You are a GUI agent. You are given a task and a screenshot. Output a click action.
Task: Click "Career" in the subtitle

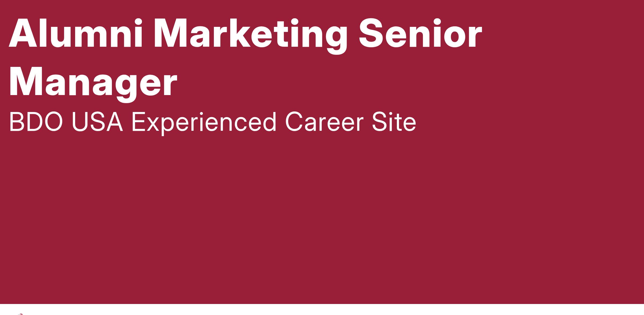[x=324, y=122]
